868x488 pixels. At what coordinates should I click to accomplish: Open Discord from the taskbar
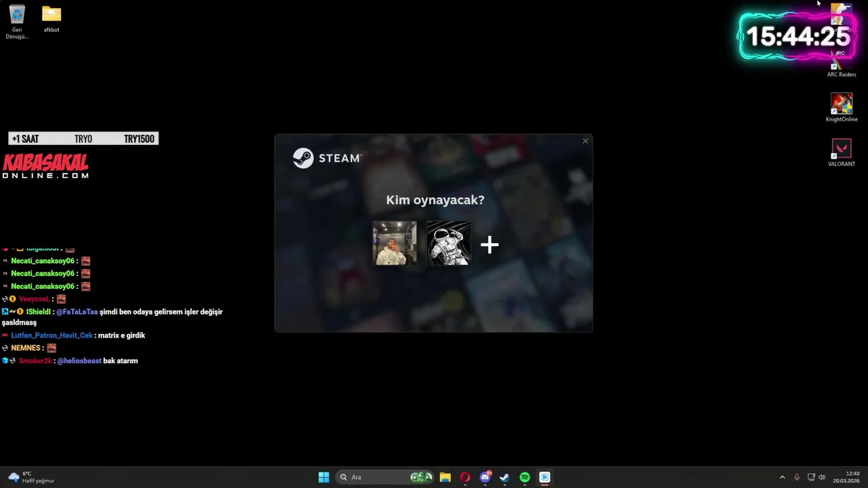[x=485, y=477]
